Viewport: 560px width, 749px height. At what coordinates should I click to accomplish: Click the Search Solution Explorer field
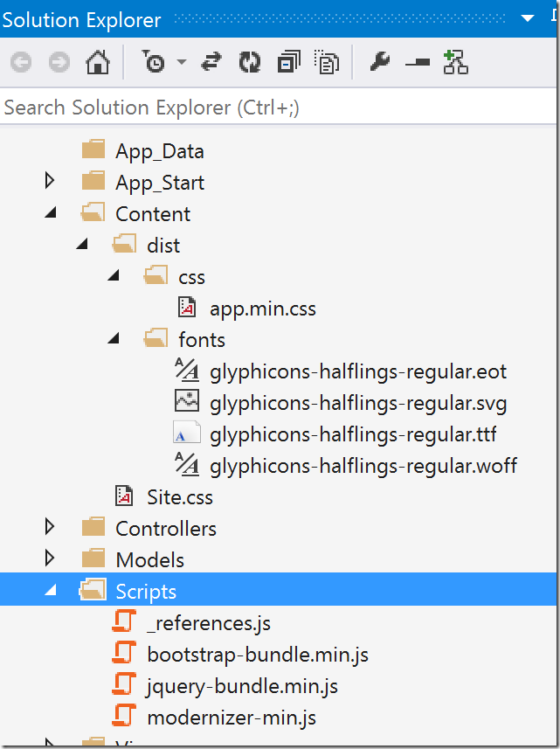[279, 107]
